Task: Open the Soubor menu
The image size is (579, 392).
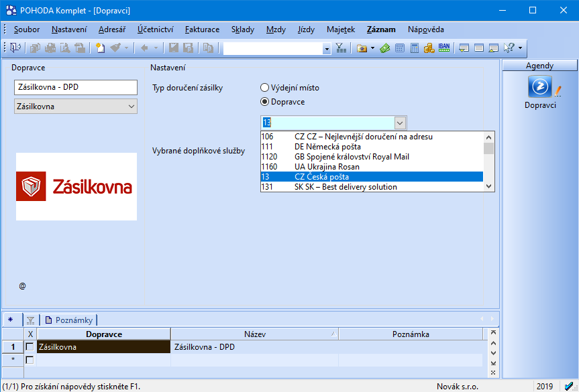Action: (27, 29)
